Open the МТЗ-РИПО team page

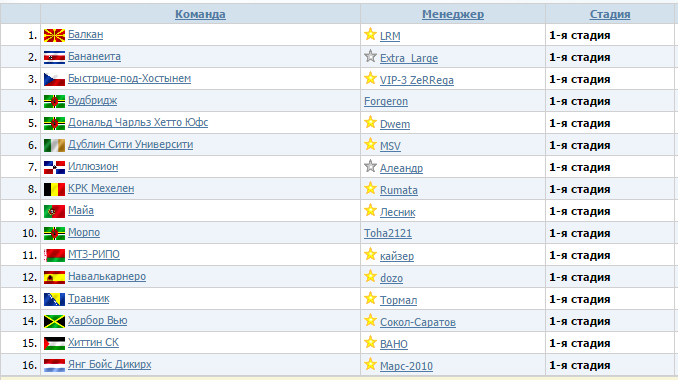tap(94, 254)
